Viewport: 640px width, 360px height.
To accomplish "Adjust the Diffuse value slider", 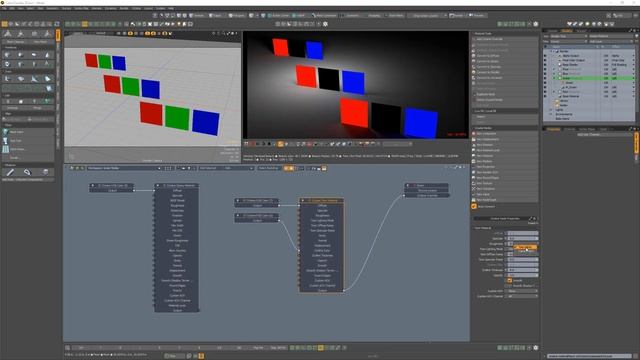I will pyautogui.click(x=522, y=233).
